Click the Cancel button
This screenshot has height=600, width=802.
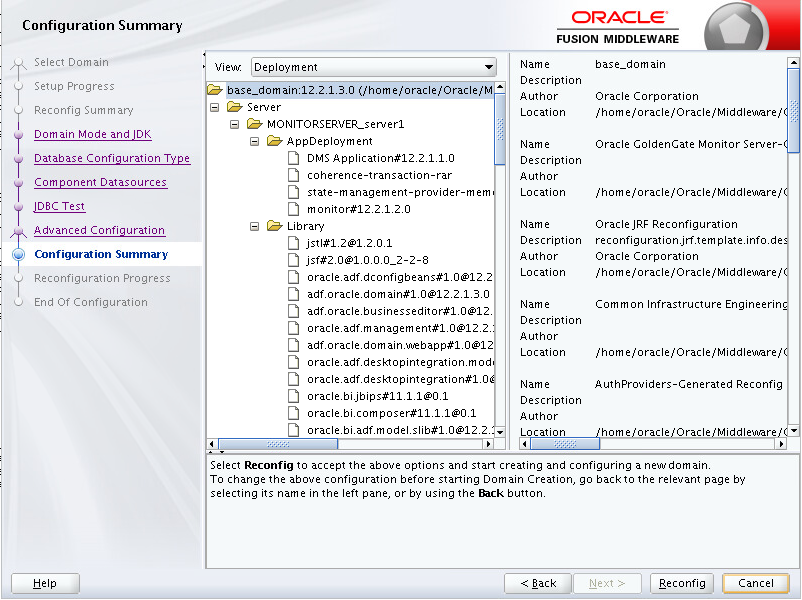tap(755, 583)
